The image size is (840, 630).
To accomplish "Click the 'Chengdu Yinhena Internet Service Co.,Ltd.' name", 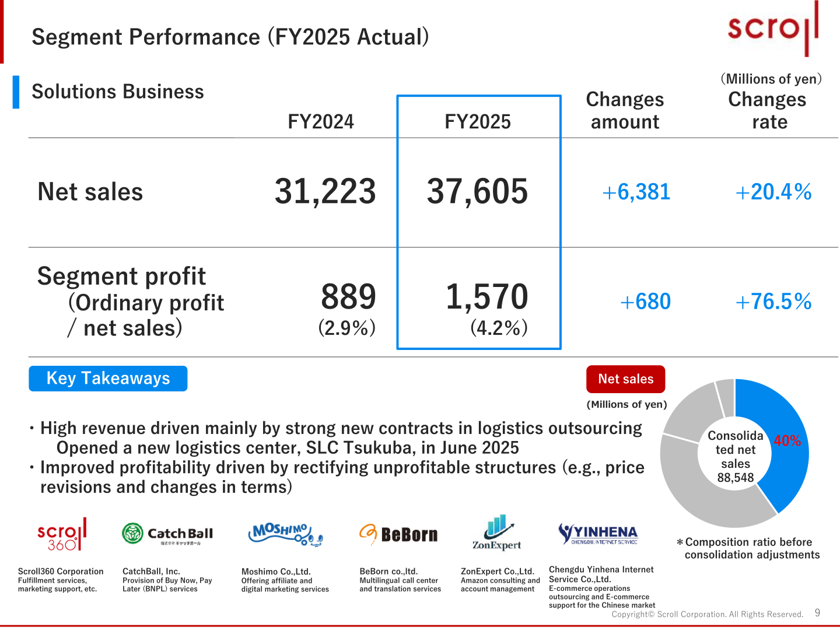I will click(601, 575).
